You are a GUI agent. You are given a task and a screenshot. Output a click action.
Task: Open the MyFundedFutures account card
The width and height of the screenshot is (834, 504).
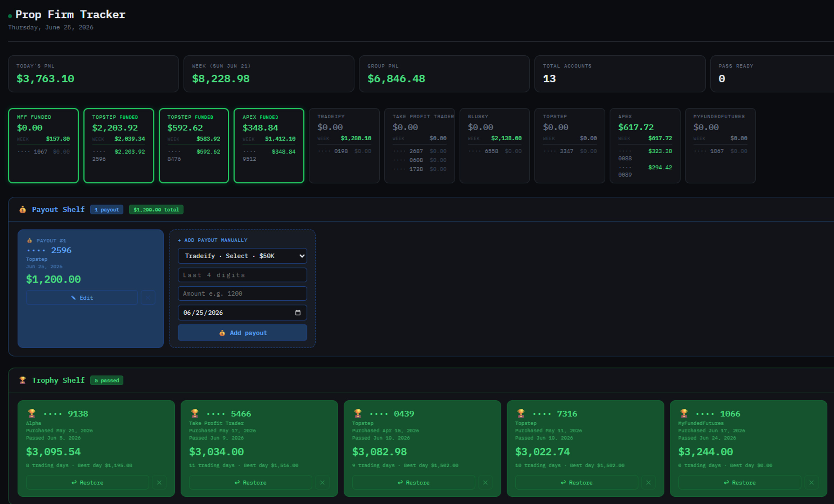pyautogui.click(x=721, y=146)
